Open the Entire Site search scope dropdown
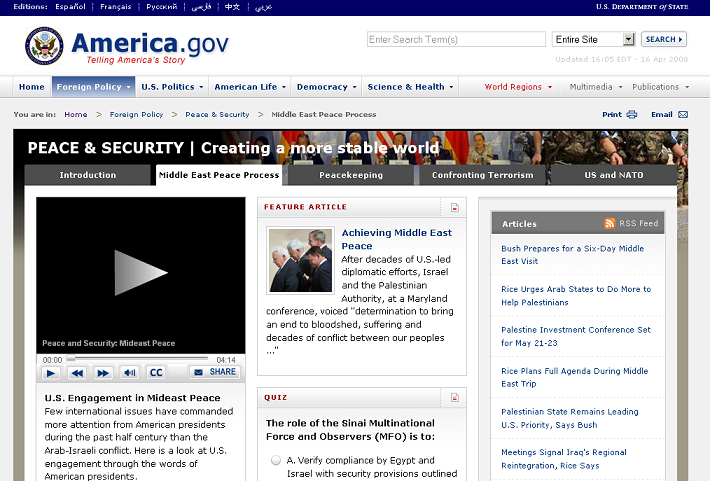Viewport: 710px width, 481px height. click(x=594, y=39)
